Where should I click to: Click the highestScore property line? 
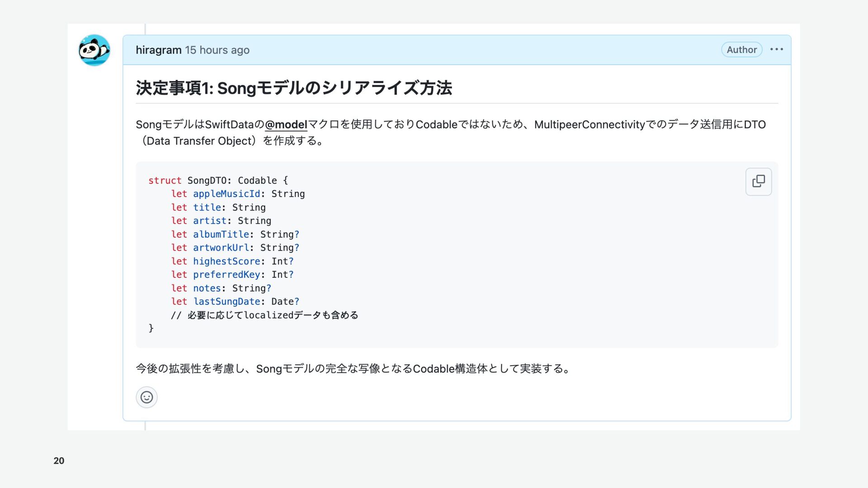coord(226,261)
